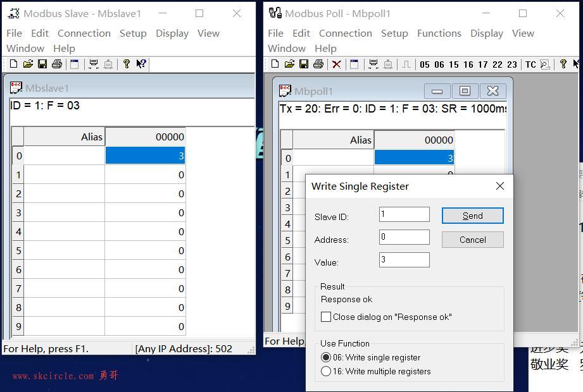583x392 pixels.
Task: Open View menu in Modbus Poll
Action: pyautogui.click(x=523, y=34)
